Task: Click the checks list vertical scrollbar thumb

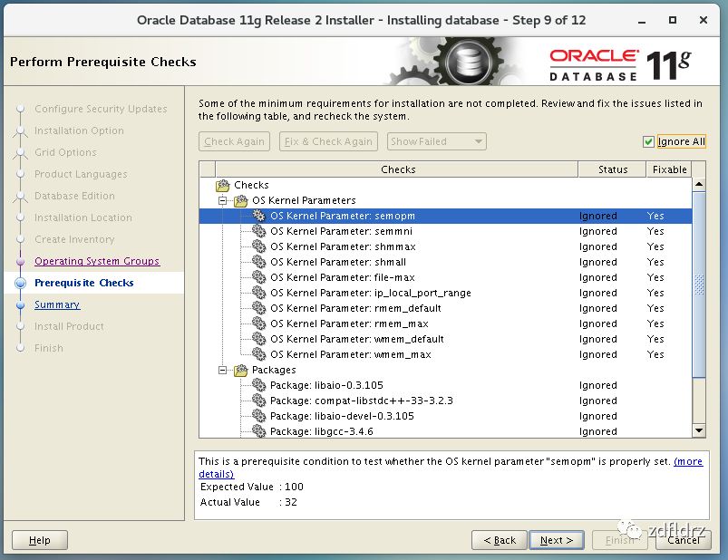Action: pyautogui.click(x=699, y=285)
